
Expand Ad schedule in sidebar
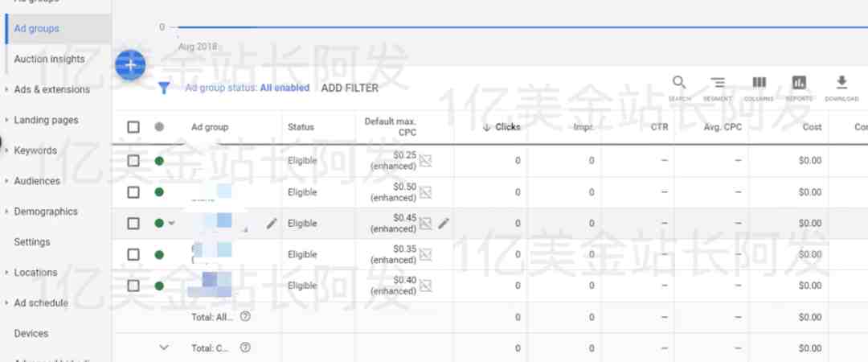point(6,302)
